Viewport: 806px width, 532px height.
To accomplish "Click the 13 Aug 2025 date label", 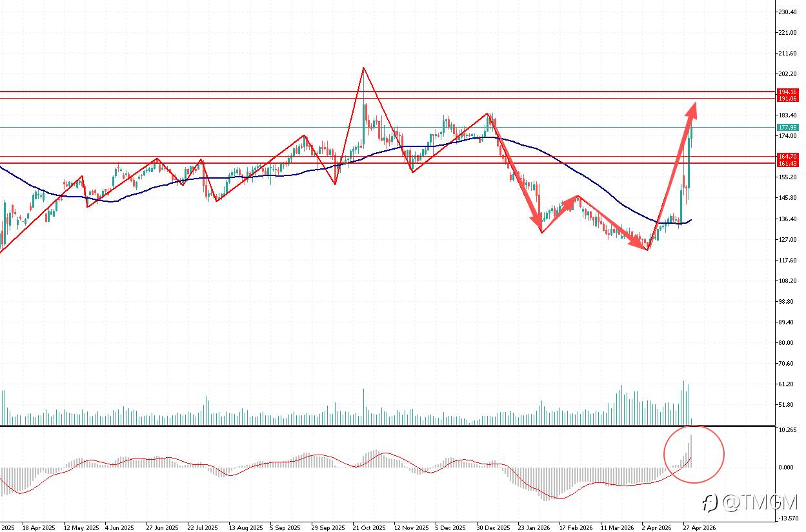I will pyautogui.click(x=245, y=527).
